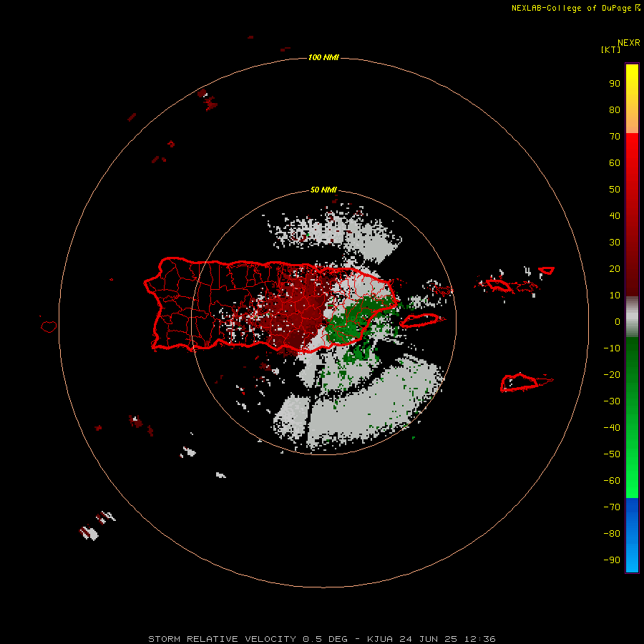Click the 30 value on the velocity scale
Image resolution: width=644 pixels, height=644 pixels.
pyautogui.click(x=615, y=243)
